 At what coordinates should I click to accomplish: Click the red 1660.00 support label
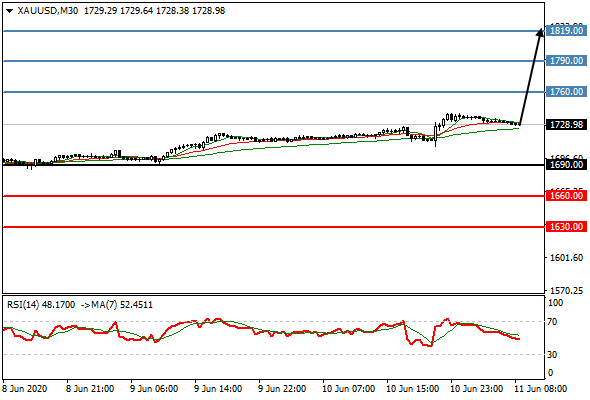click(566, 196)
